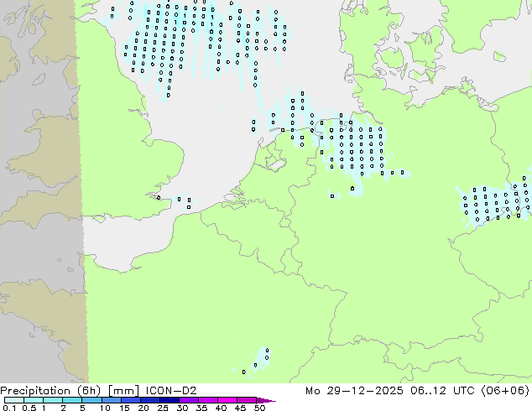
Task: Click the '35' legend scale value
Action: click(x=201, y=408)
